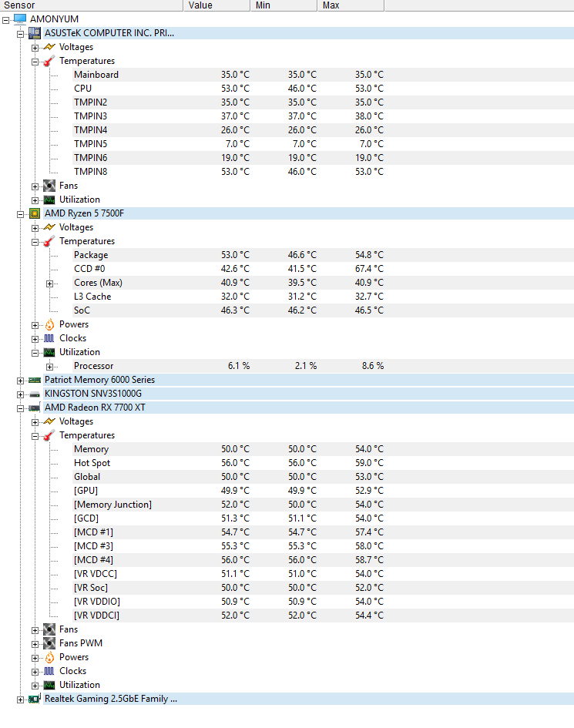Select the TMPIN3 temperature row
This screenshot has width=574, height=728.
coord(323,116)
